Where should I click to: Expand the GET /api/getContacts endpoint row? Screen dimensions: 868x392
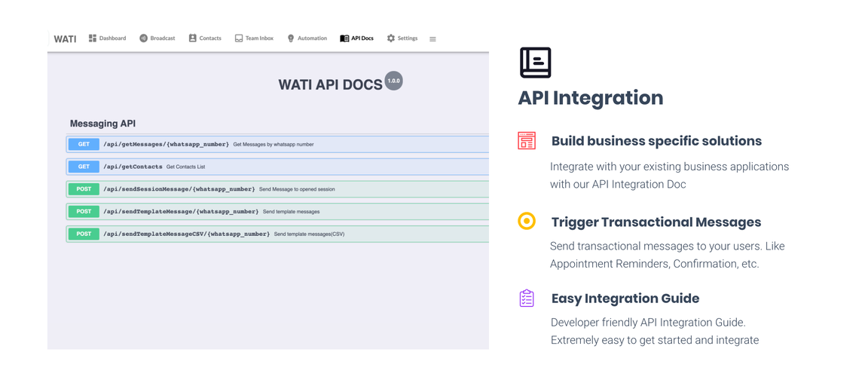tap(277, 167)
